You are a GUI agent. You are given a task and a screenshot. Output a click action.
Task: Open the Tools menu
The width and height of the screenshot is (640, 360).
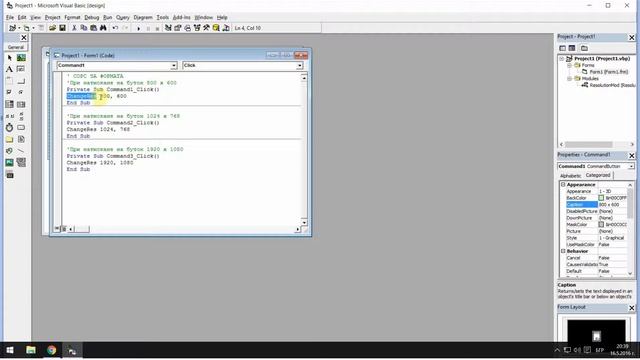pyautogui.click(x=162, y=18)
